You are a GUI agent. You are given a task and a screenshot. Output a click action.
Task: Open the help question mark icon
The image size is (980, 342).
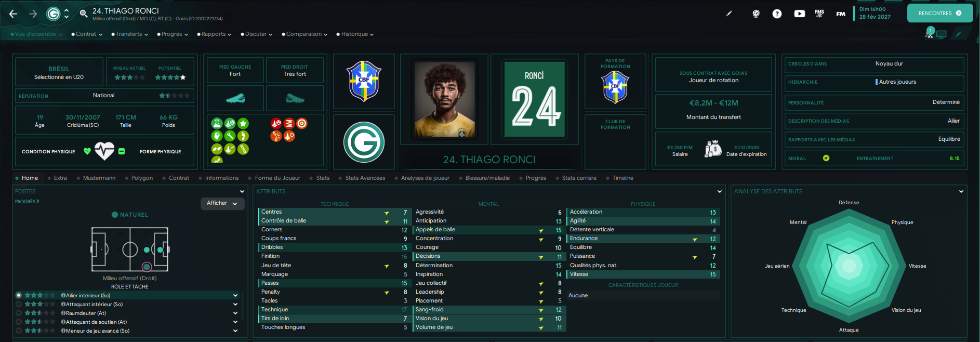point(777,14)
